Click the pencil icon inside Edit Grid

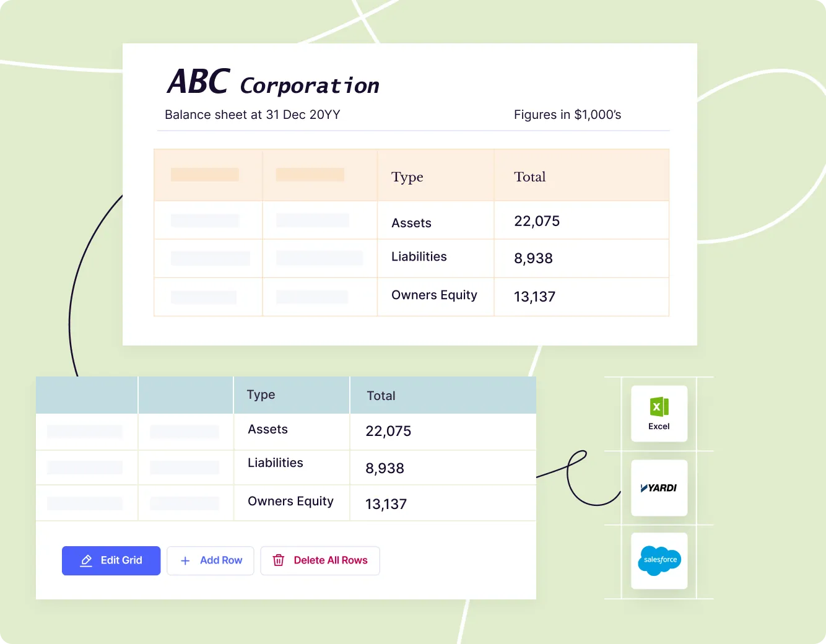85,560
